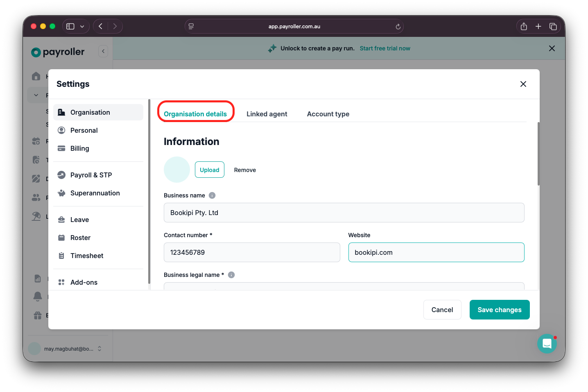The image size is (588, 392).
Task: Click the Safari back button
Action: 100,26
